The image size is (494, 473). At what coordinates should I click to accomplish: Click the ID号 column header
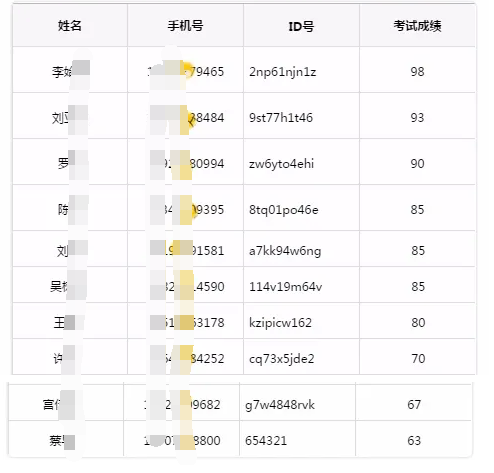click(301, 26)
